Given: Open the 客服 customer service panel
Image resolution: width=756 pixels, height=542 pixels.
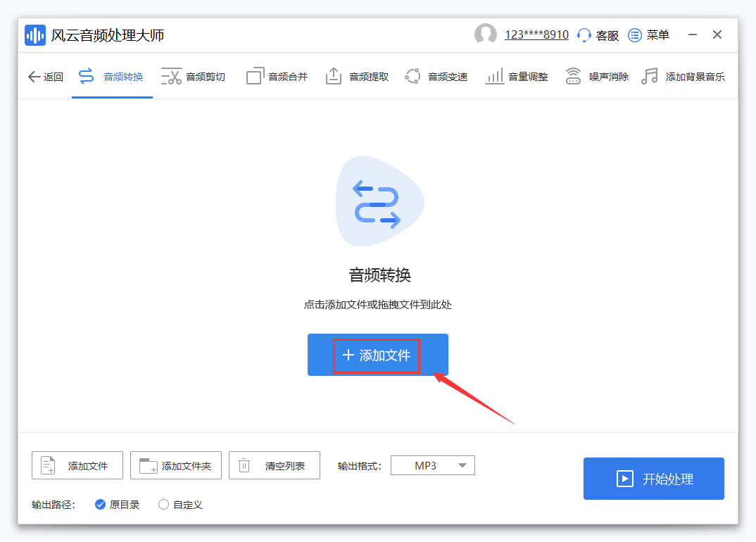Looking at the screenshot, I should coord(597,34).
